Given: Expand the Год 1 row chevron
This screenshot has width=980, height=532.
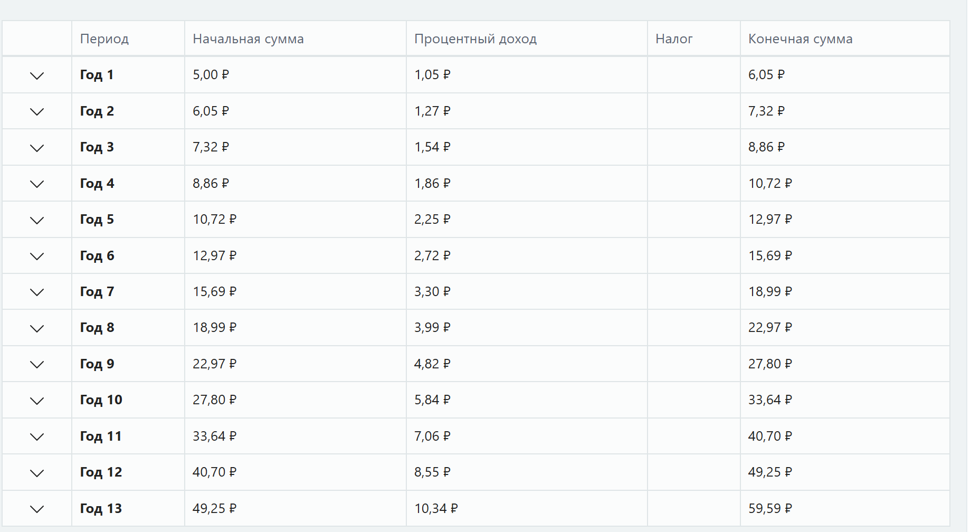Looking at the screenshot, I should point(37,75).
